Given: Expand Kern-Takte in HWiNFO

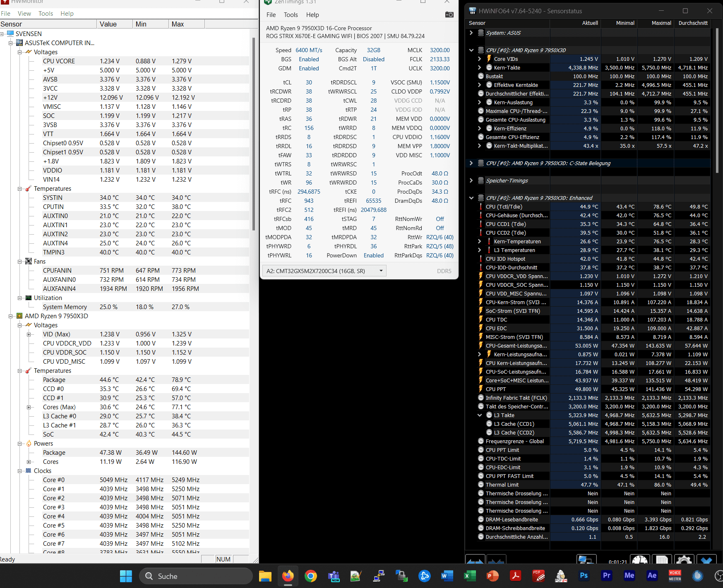Looking at the screenshot, I should (x=479, y=67).
